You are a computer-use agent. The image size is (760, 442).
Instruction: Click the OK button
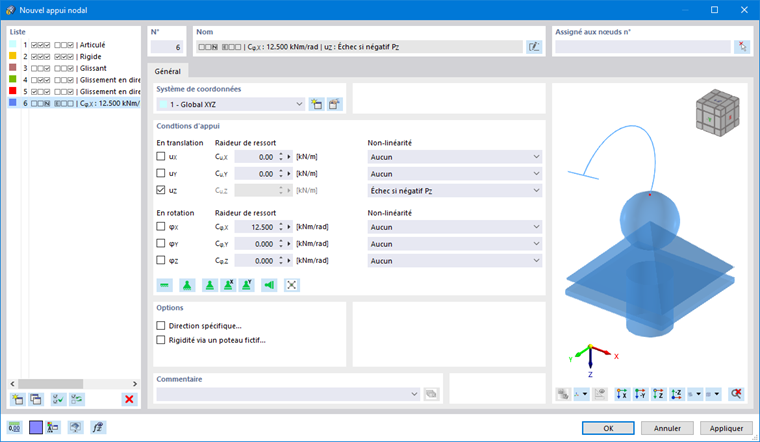[x=608, y=428]
